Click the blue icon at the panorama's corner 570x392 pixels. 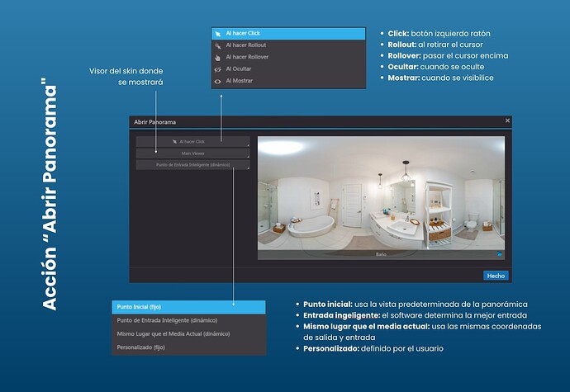click(500, 254)
